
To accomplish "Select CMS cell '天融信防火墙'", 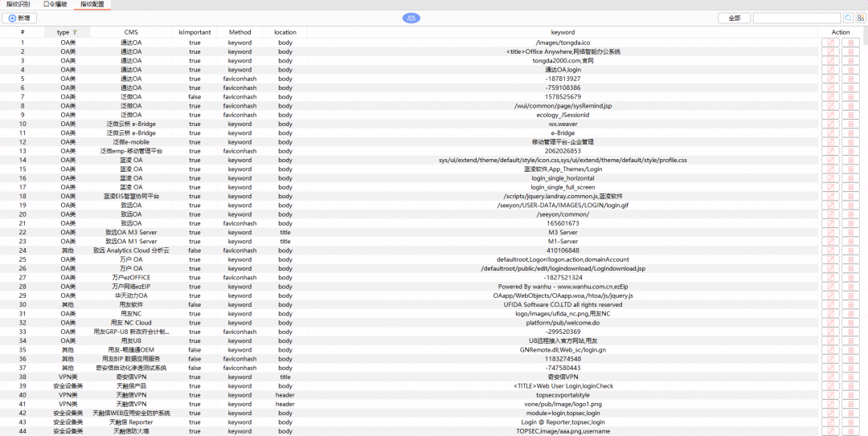I will pos(131,431).
